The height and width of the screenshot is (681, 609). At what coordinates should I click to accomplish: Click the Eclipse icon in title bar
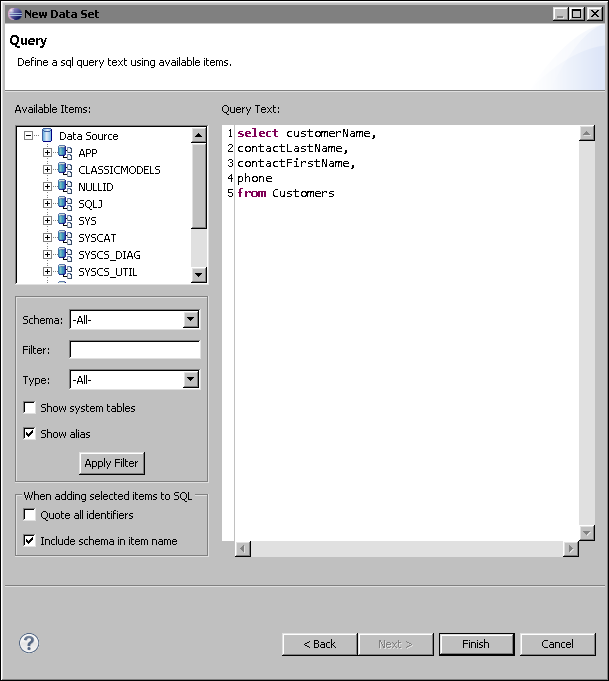[15, 14]
